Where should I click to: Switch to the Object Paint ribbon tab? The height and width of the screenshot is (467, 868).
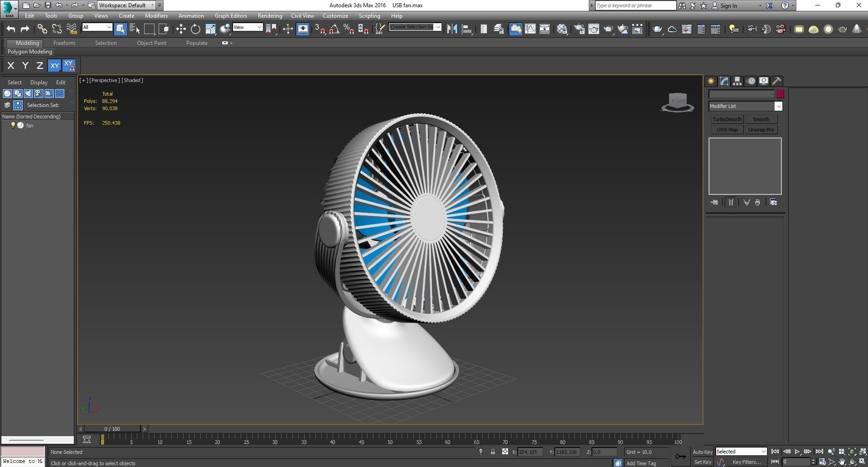pos(151,43)
